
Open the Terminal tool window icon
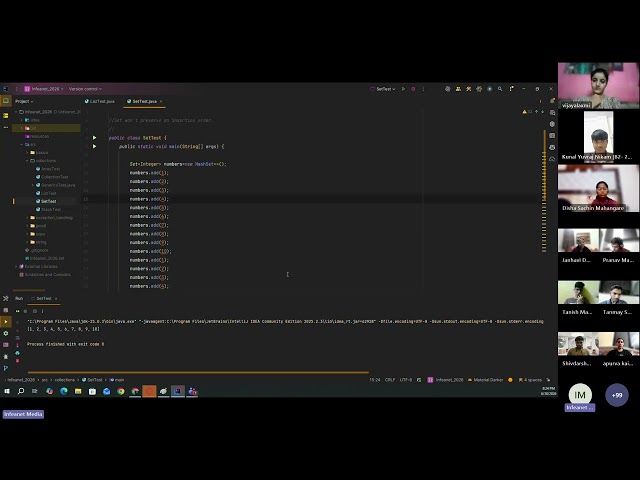[x=6, y=345]
